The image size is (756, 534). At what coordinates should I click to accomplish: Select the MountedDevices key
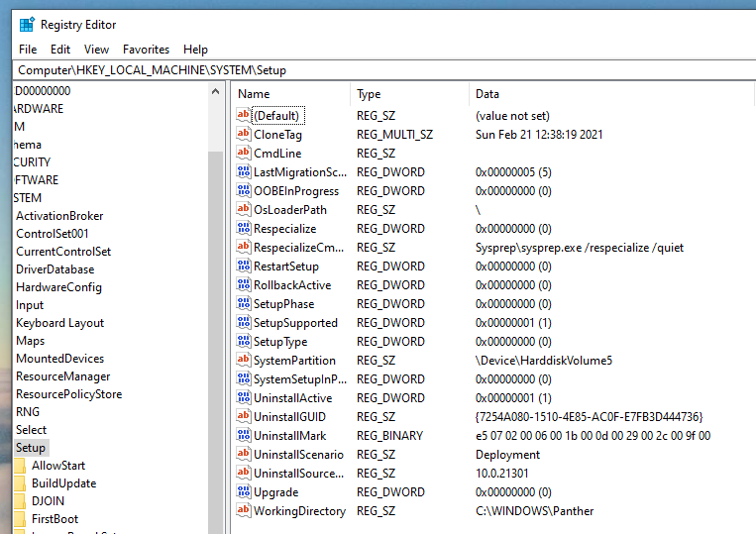point(59,359)
